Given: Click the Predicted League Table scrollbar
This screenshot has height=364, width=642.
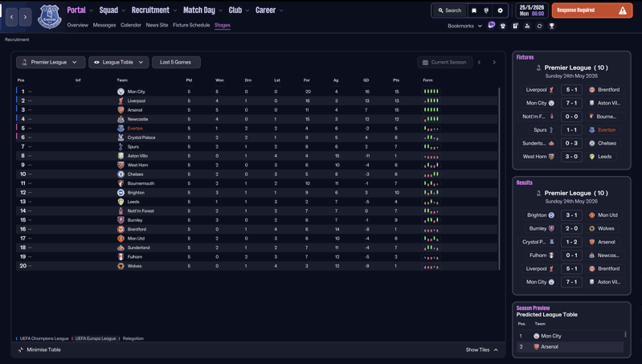Looking at the screenshot, I should 625,334.
